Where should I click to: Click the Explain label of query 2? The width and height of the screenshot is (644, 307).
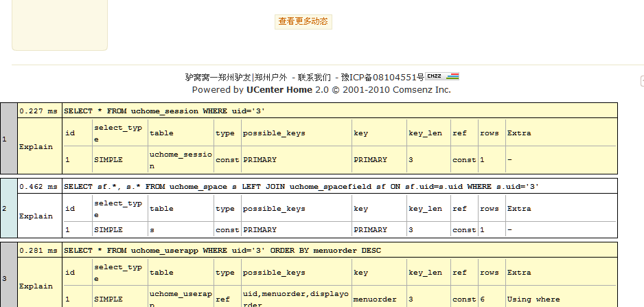click(36, 216)
